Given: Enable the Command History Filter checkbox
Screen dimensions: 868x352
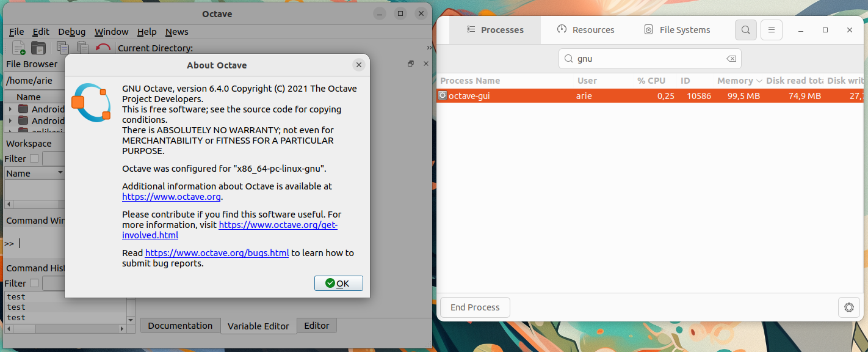Looking at the screenshot, I should click(34, 283).
